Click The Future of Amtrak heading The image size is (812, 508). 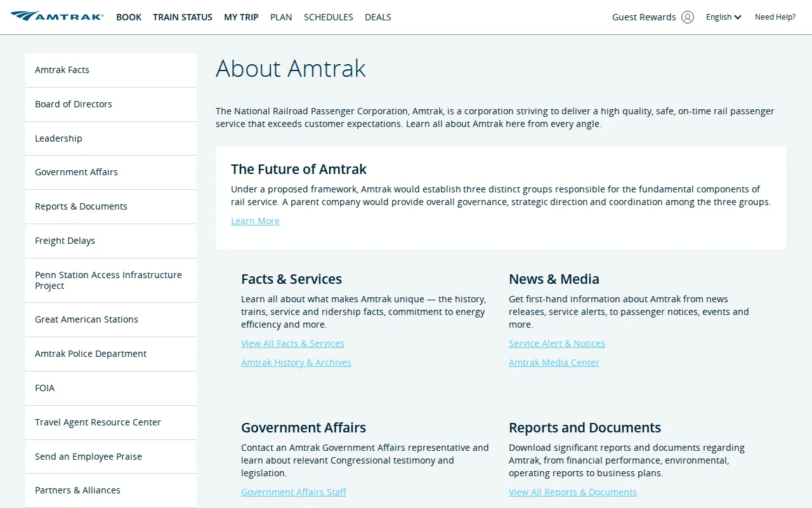coord(299,169)
